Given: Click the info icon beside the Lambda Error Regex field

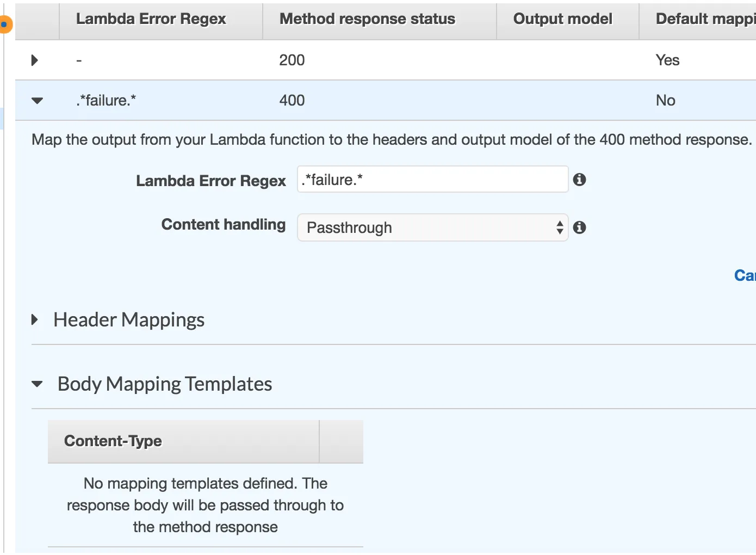Looking at the screenshot, I should 580,180.
